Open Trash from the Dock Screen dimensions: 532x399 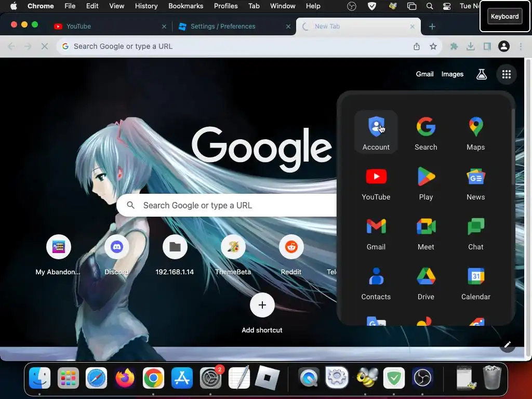492,378
